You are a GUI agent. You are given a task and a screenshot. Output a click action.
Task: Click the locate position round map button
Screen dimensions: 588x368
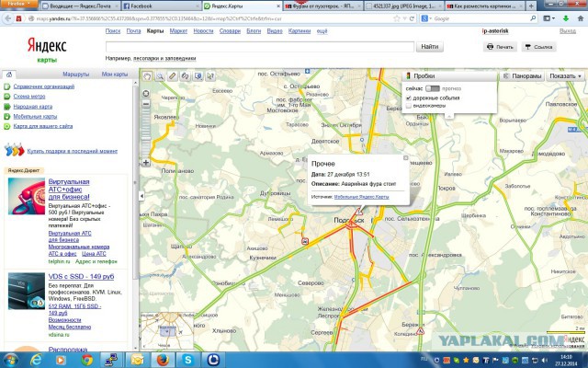point(146,94)
